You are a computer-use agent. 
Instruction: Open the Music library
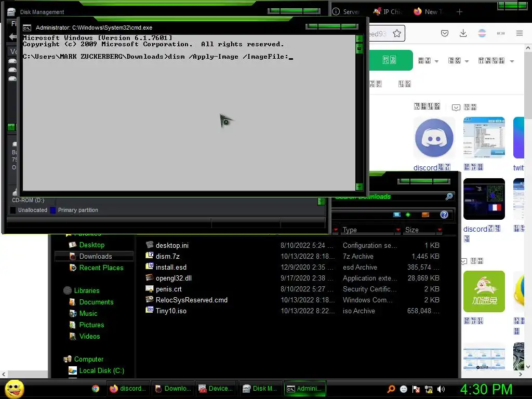88,313
